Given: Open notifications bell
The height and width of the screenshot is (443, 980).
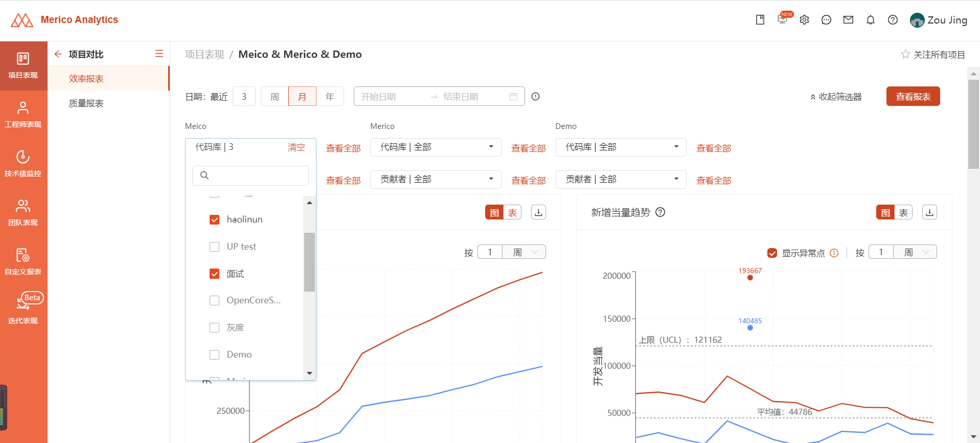Looking at the screenshot, I should pos(871,20).
